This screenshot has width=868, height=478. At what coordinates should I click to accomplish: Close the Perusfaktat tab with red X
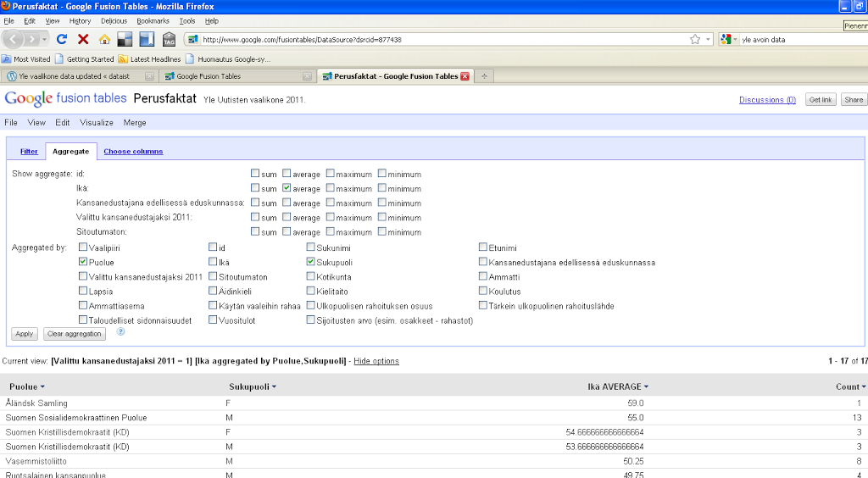465,76
